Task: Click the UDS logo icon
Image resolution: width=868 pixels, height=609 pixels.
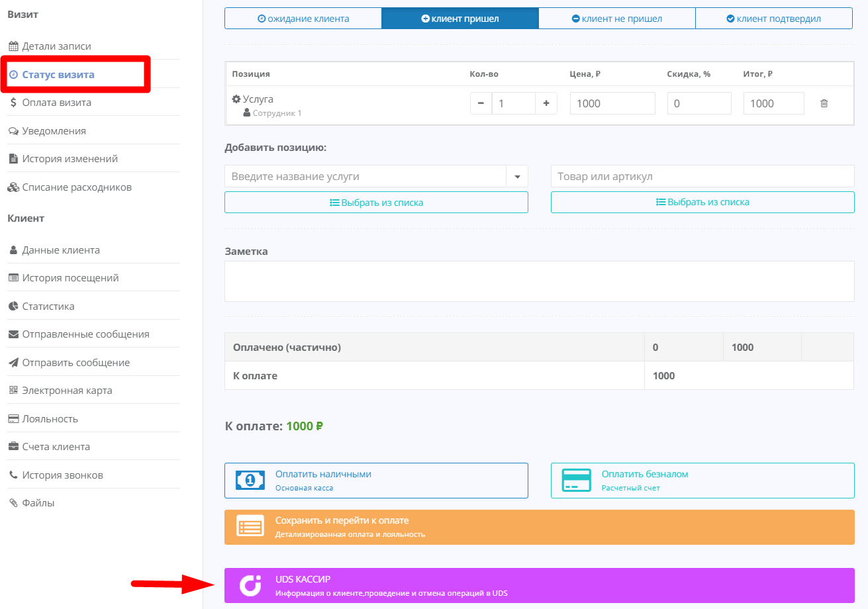Action: [x=250, y=585]
